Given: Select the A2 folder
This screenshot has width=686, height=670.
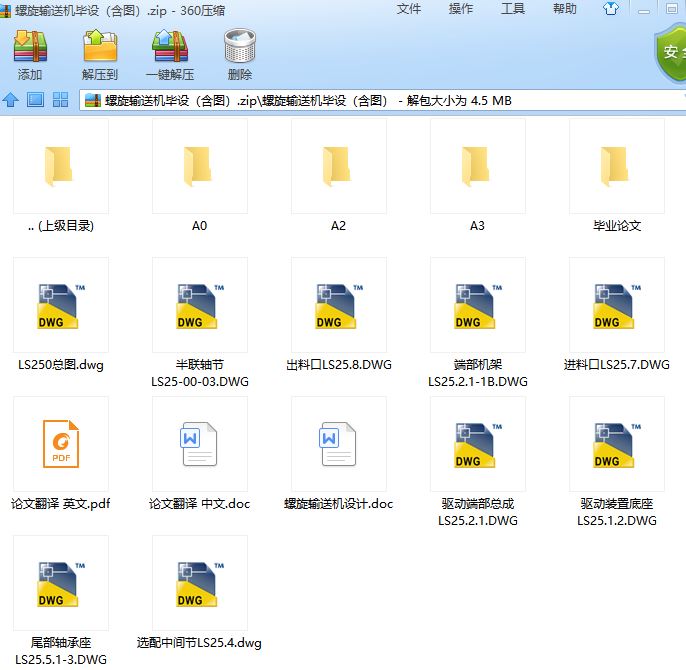Looking at the screenshot, I should (x=339, y=166).
